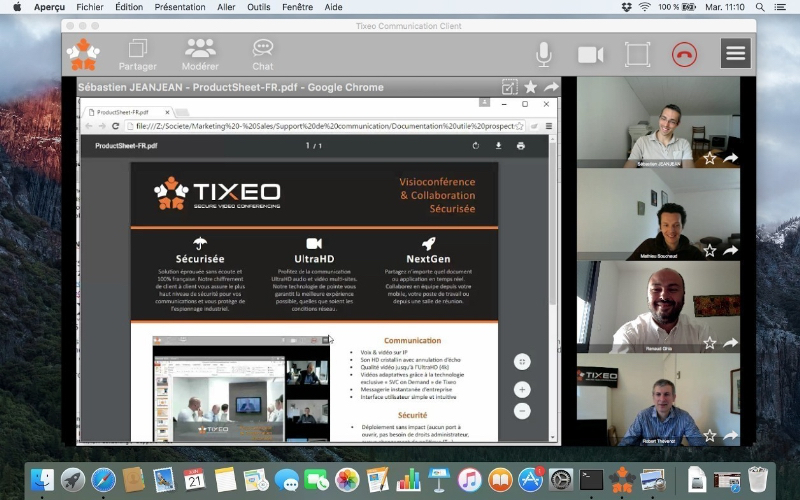Close the ProductSheet-FR.pdf Chrome tab
The height and width of the screenshot is (500, 800).
point(167,112)
